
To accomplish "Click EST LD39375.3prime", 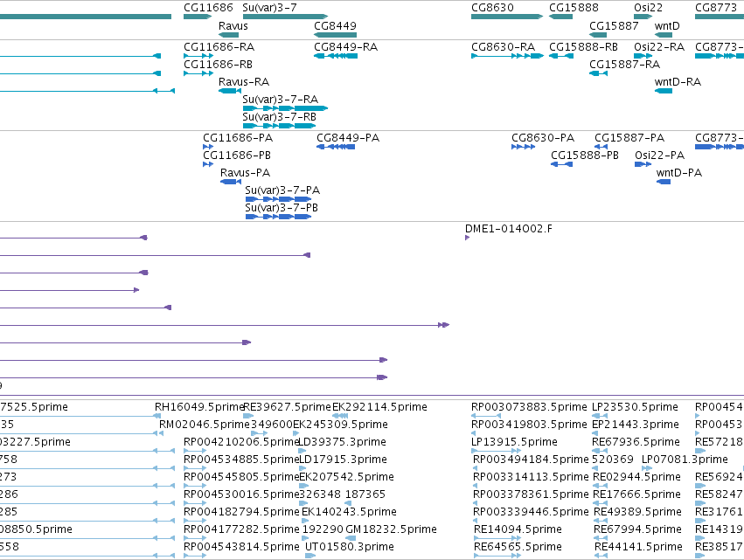I will (x=342, y=442).
